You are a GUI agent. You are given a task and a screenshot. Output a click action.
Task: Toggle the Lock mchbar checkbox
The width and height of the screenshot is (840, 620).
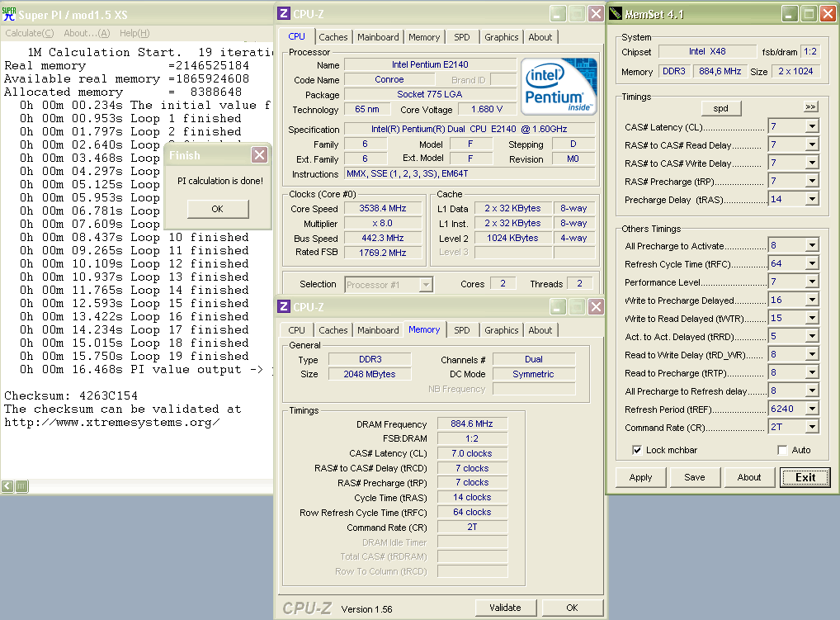tap(636, 450)
